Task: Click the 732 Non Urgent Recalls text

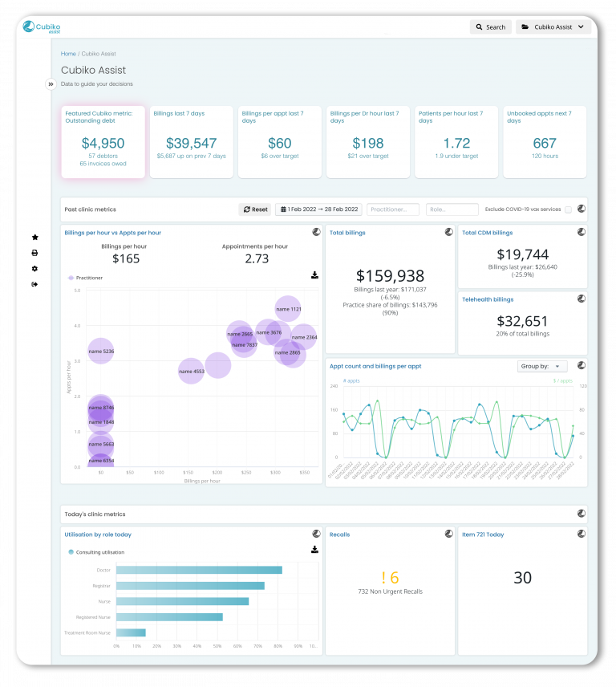Action: point(390,591)
